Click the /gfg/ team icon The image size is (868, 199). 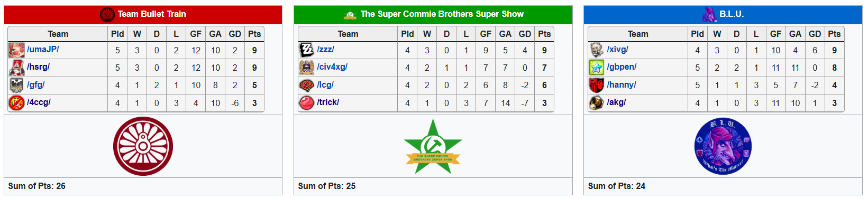16,85
